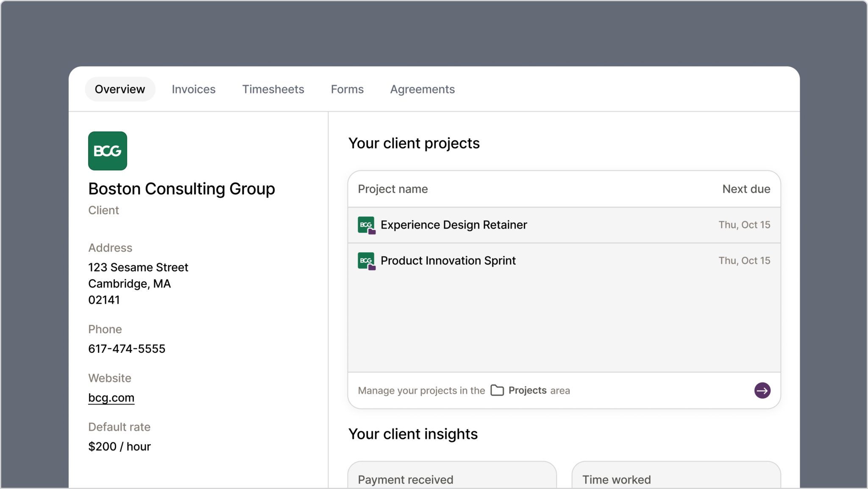868x489 pixels.
Task: Click the due date of Product Innovation Sprint
Action: pos(744,260)
